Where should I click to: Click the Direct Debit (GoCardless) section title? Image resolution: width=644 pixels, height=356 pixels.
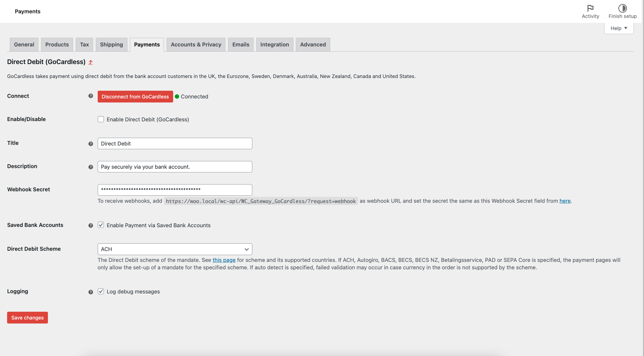pos(46,62)
